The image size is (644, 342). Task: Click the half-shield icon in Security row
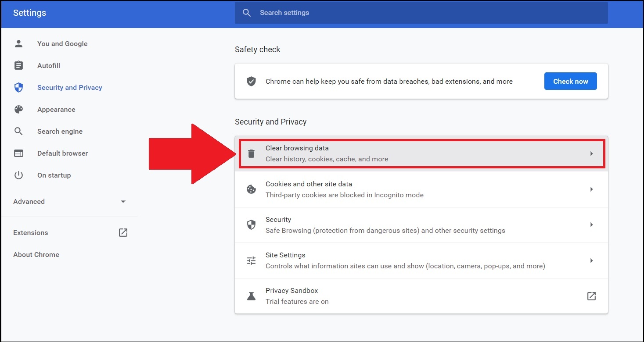pos(251,225)
